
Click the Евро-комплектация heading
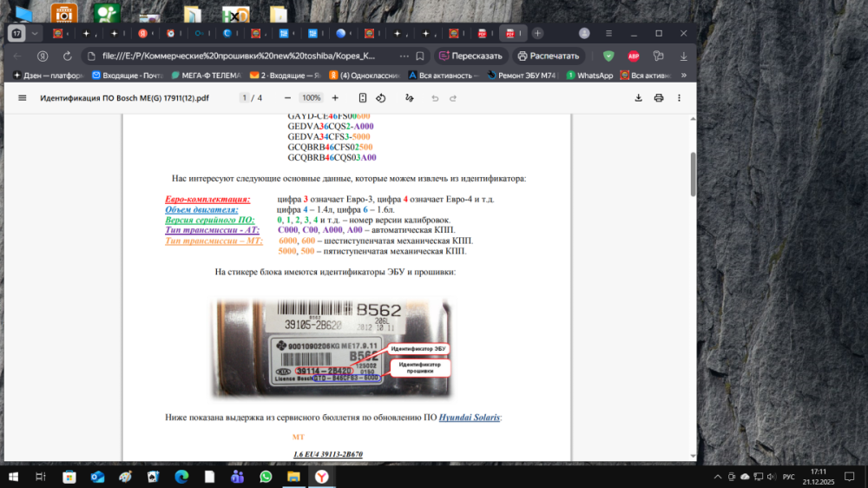[207, 200]
